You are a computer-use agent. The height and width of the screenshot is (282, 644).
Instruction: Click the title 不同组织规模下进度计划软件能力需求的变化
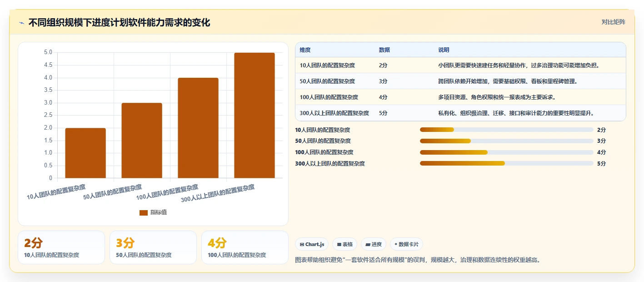[x=119, y=23]
